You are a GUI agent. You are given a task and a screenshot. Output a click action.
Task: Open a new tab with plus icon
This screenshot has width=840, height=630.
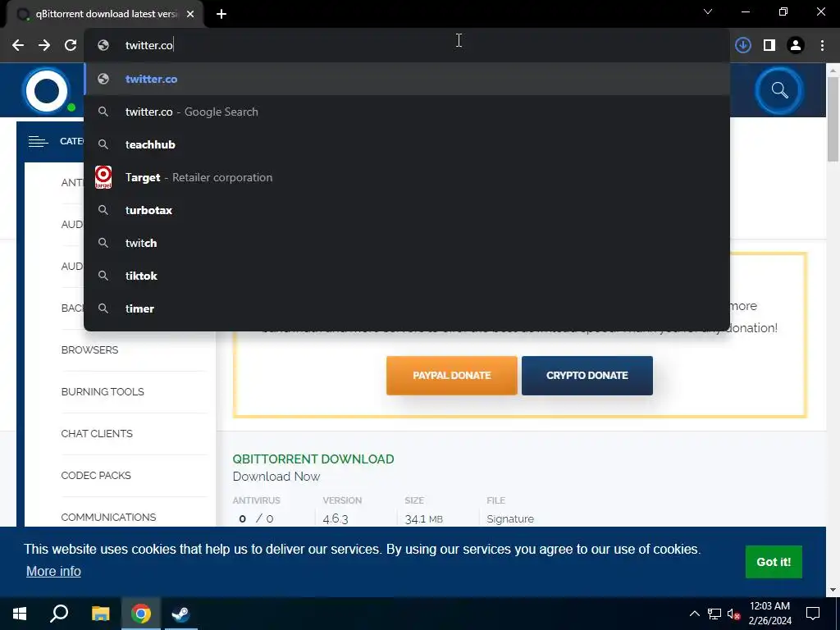pyautogui.click(x=221, y=14)
